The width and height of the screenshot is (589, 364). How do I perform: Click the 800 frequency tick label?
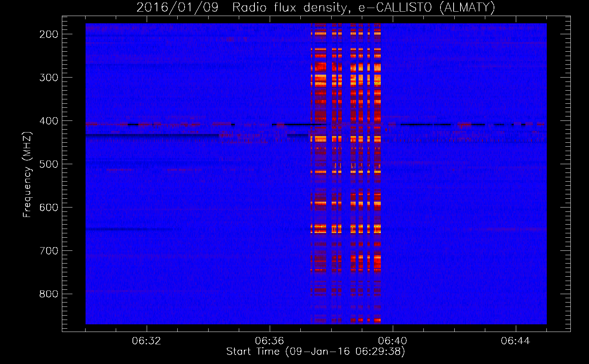[x=49, y=294]
